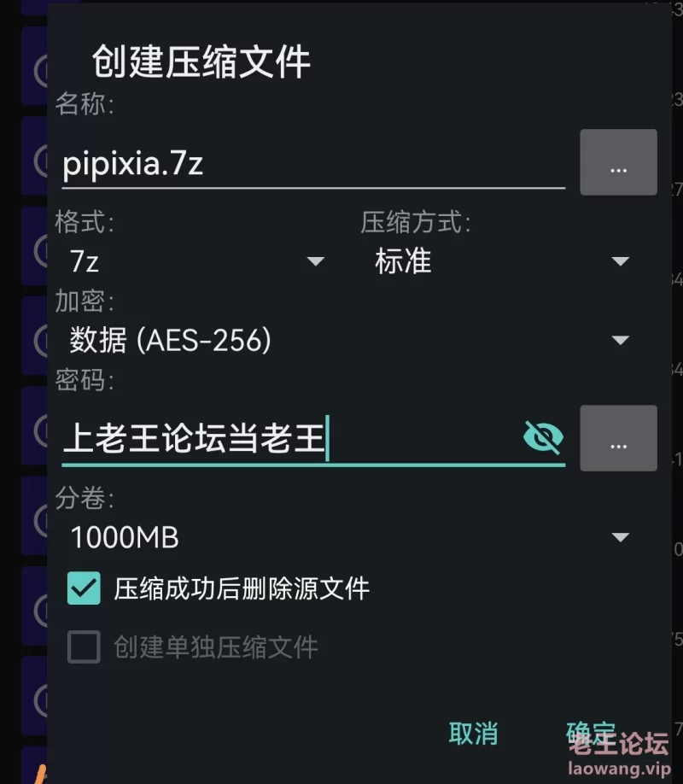The height and width of the screenshot is (784, 683).
Task: Focus the pipixia.7z name field
Action: (x=313, y=163)
